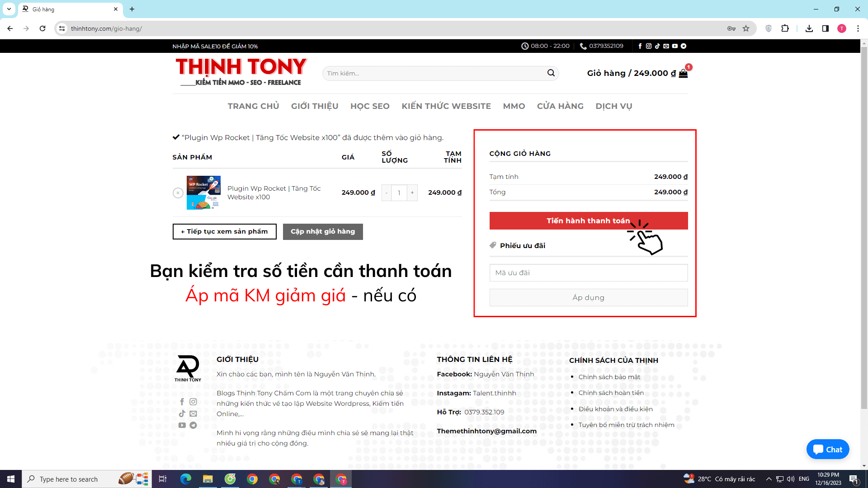Open the Facebook icon in the top bar
This screenshot has width=868, height=488.
pyautogui.click(x=640, y=46)
